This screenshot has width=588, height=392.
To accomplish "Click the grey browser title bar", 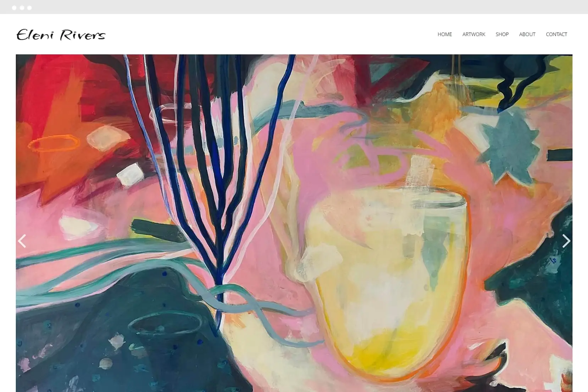I will 294,7.
